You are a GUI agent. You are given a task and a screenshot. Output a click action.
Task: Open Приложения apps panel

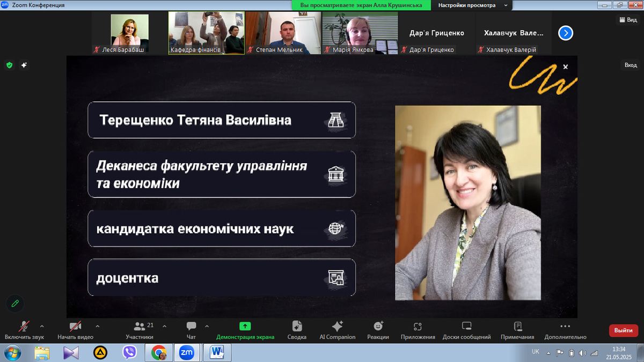pos(418,330)
